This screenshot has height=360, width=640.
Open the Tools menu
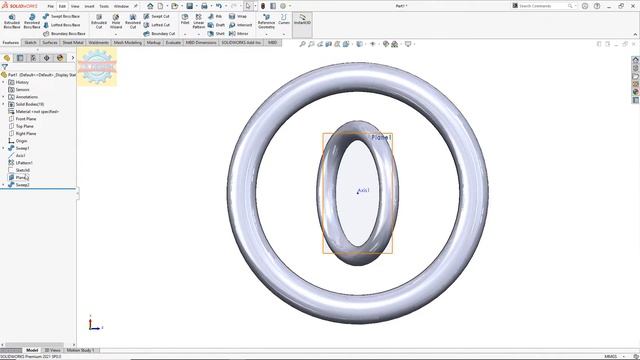104,6
